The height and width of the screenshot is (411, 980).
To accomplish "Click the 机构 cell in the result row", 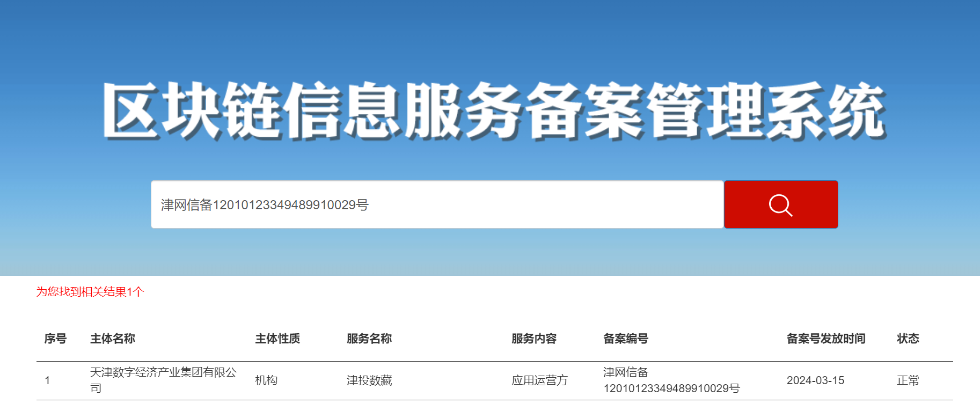I will 266,380.
